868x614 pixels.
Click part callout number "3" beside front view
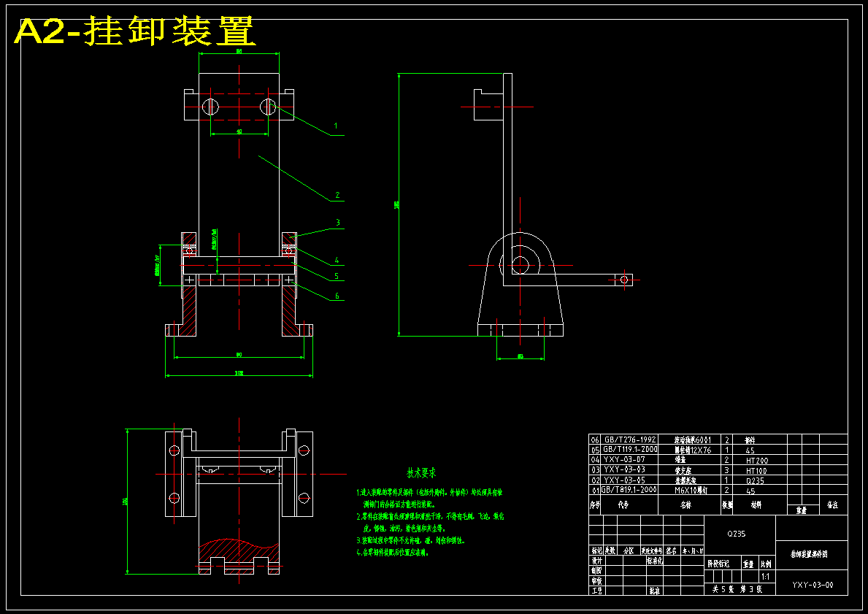point(337,223)
